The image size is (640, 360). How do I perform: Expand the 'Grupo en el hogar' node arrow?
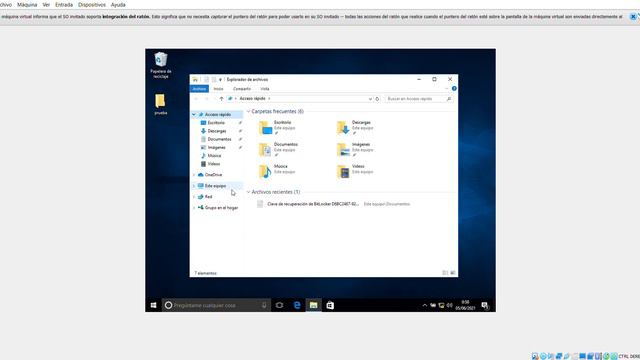click(x=194, y=208)
